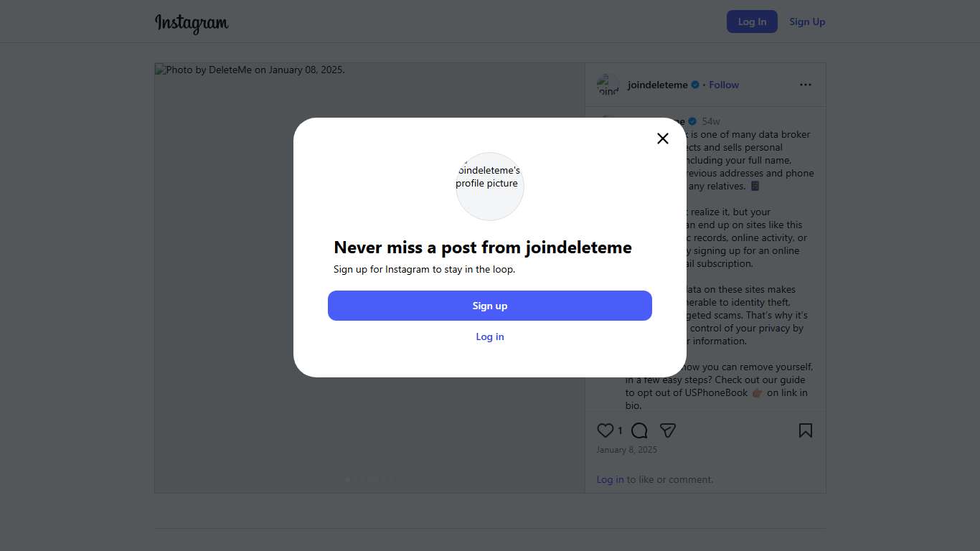
Task: Click the Instagram logo
Action: 192,22
